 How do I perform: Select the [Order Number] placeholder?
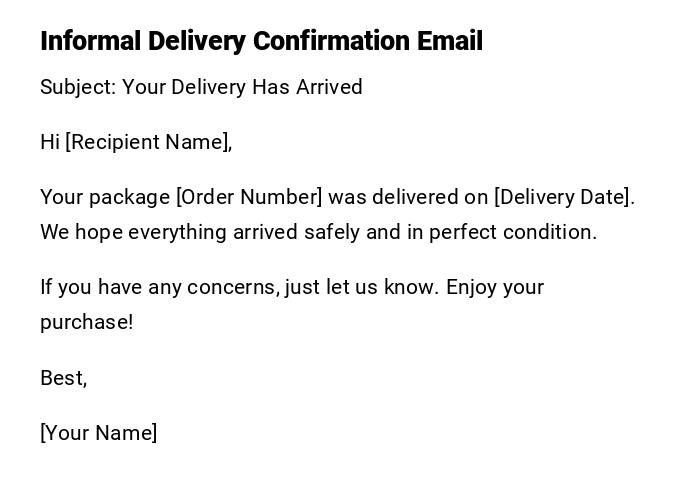coord(249,197)
